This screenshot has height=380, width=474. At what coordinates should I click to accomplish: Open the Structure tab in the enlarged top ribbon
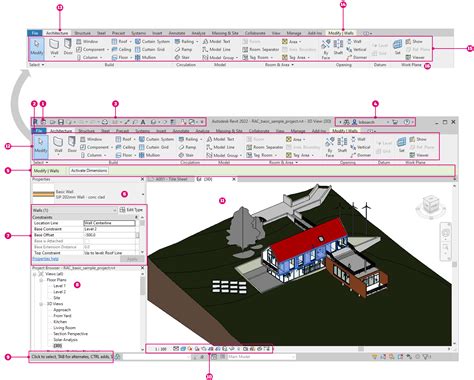82,33
